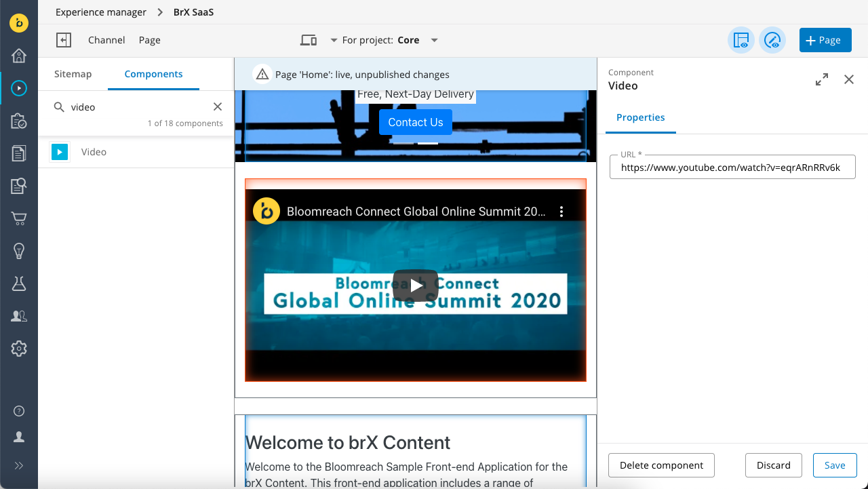
Task: Click the YouTube channel logo
Action: point(267,211)
